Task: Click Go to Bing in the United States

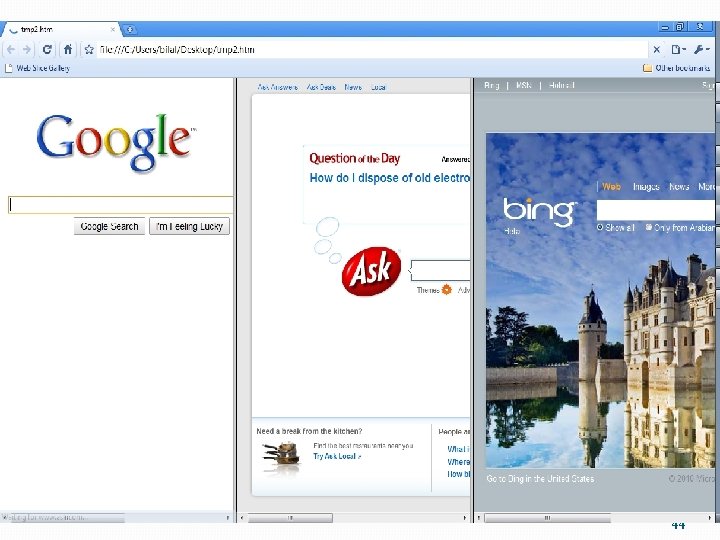Action: (x=540, y=478)
